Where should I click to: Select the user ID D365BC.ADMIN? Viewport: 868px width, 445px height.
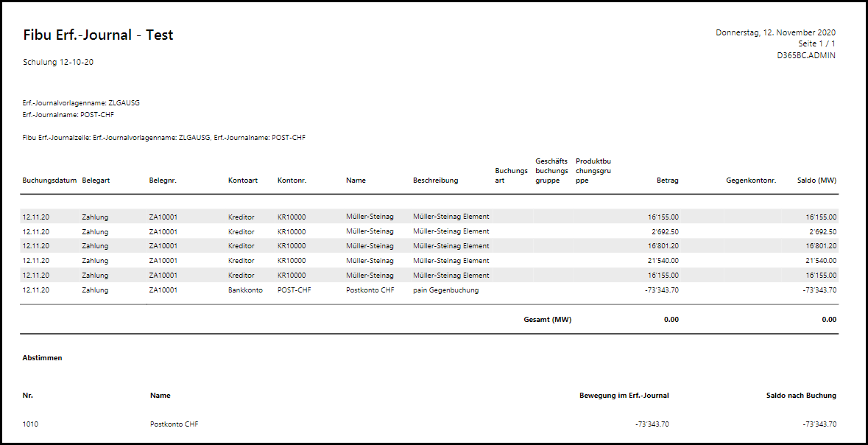pos(806,55)
